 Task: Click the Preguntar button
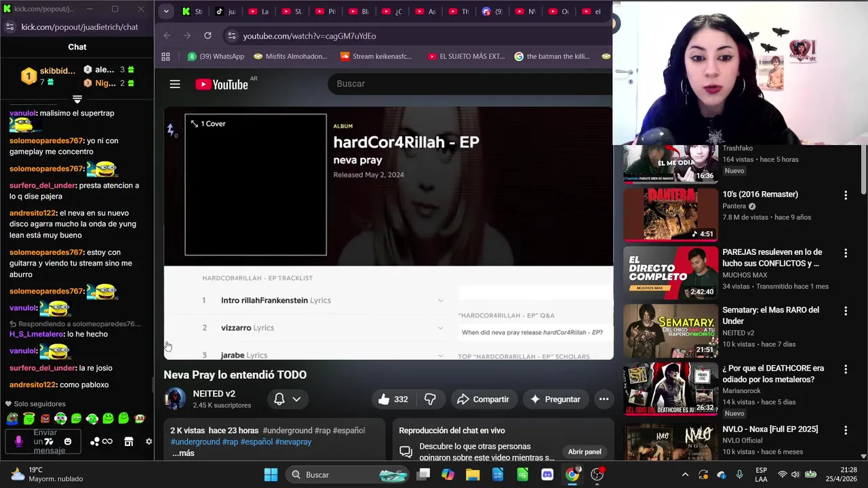[x=555, y=399]
